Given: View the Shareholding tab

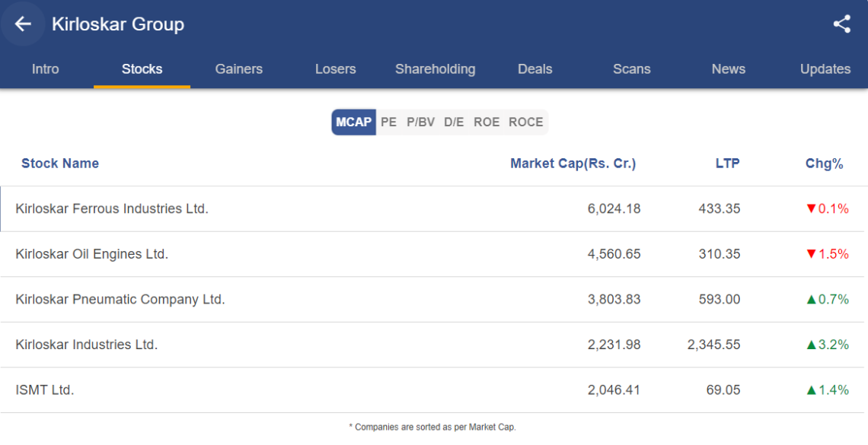Looking at the screenshot, I should click(x=435, y=69).
